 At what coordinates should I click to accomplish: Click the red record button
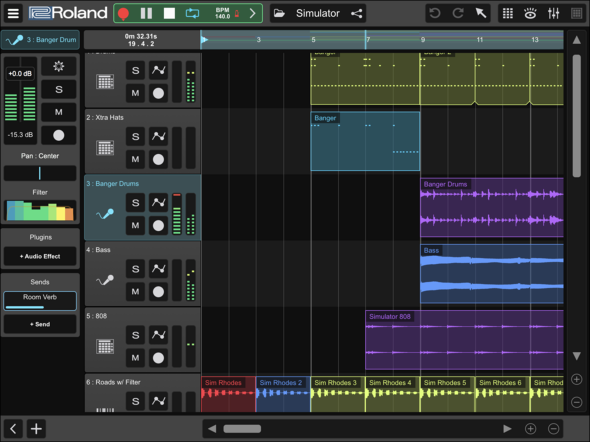click(123, 14)
